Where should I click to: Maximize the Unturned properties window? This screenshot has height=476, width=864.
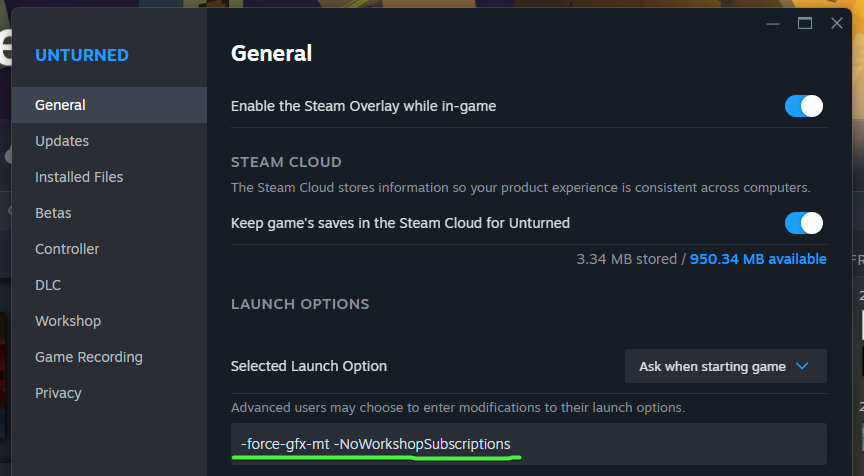point(805,23)
